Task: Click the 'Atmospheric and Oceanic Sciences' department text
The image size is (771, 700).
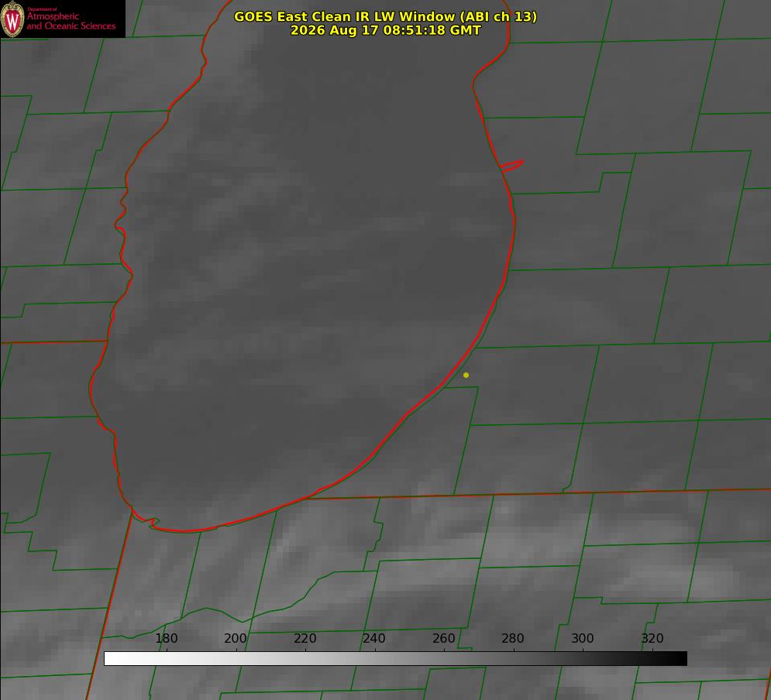Action: (71, 21)
